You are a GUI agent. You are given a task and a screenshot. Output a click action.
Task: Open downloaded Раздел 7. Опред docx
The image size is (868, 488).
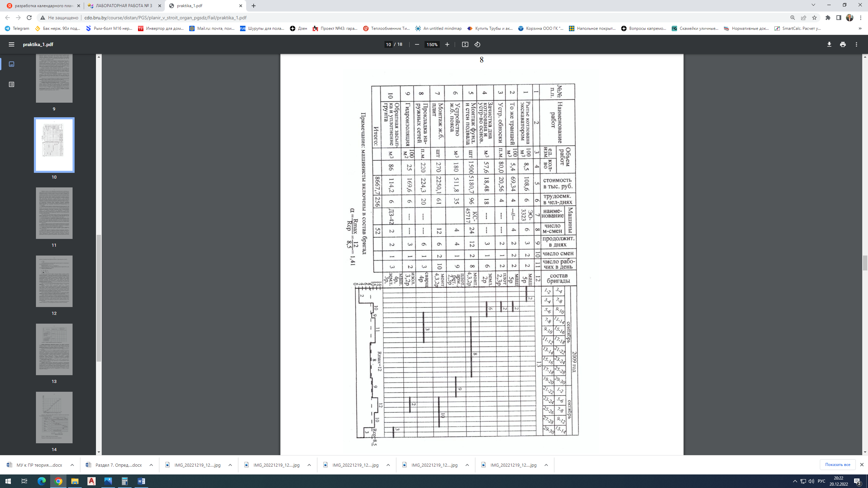coord(114,465)
